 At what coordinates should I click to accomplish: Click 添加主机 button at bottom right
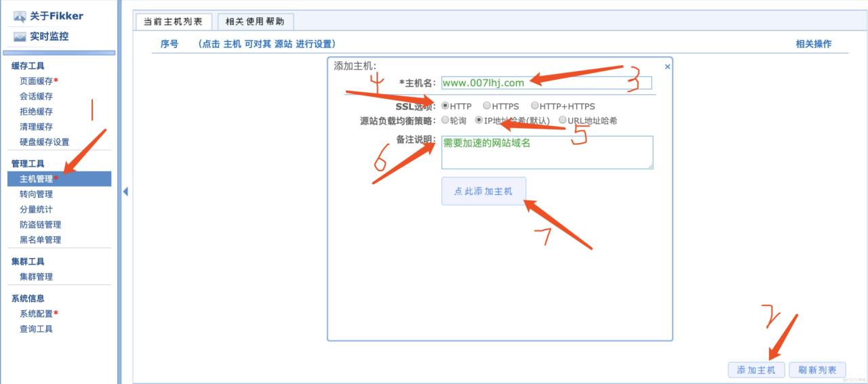click(756, 370)
